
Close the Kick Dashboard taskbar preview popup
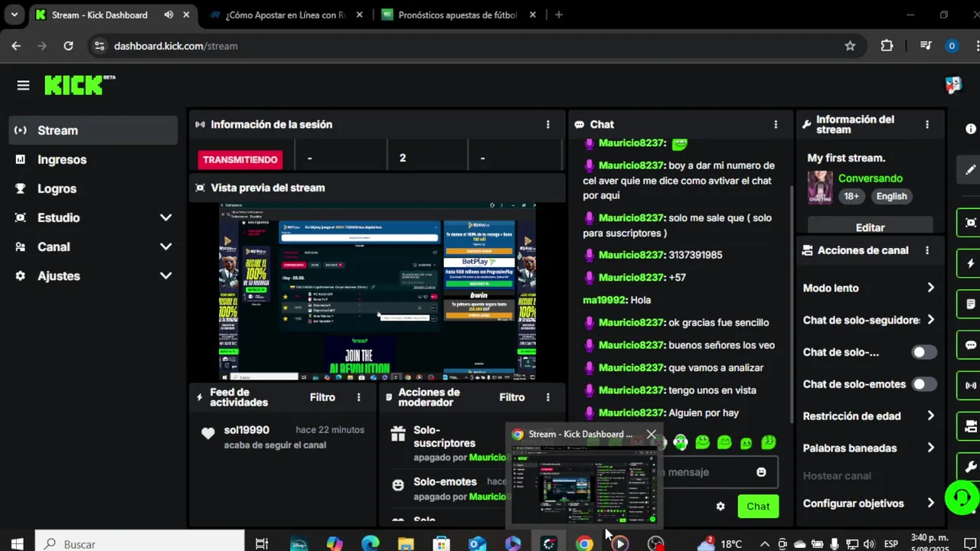tap(652, 435)
